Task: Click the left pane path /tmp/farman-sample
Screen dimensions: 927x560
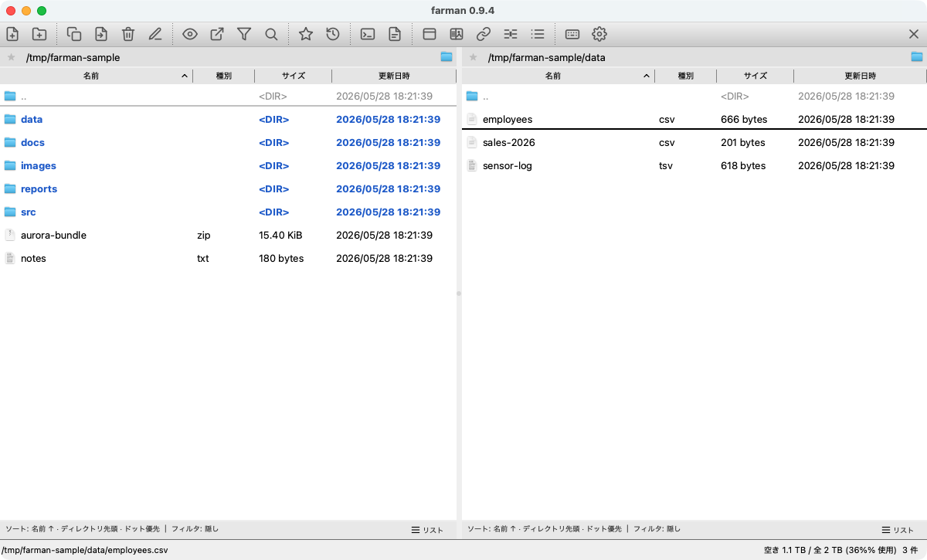Action: (x=73, y=57)
